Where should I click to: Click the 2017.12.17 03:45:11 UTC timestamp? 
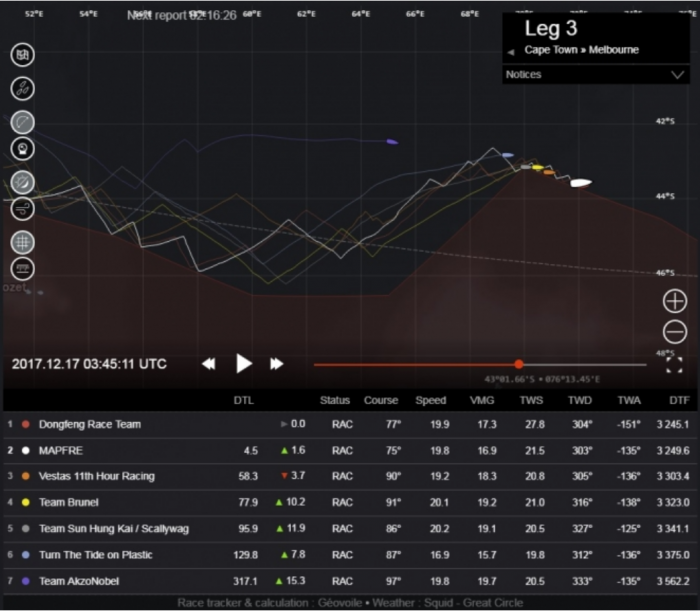89,364
